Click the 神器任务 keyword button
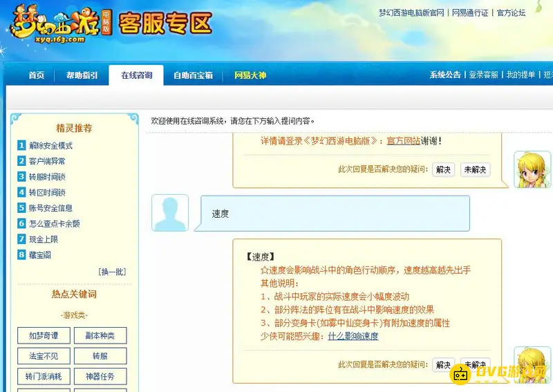 tap(100, 377)
